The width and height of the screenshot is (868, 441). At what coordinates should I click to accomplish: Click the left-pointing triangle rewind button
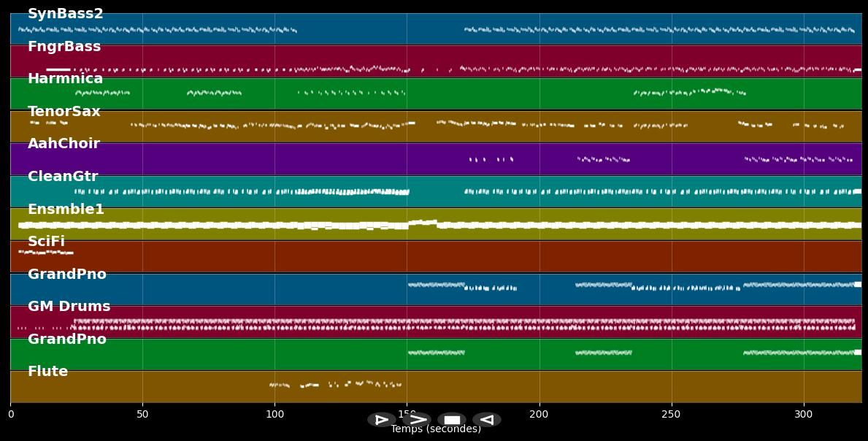click(487, 420)
